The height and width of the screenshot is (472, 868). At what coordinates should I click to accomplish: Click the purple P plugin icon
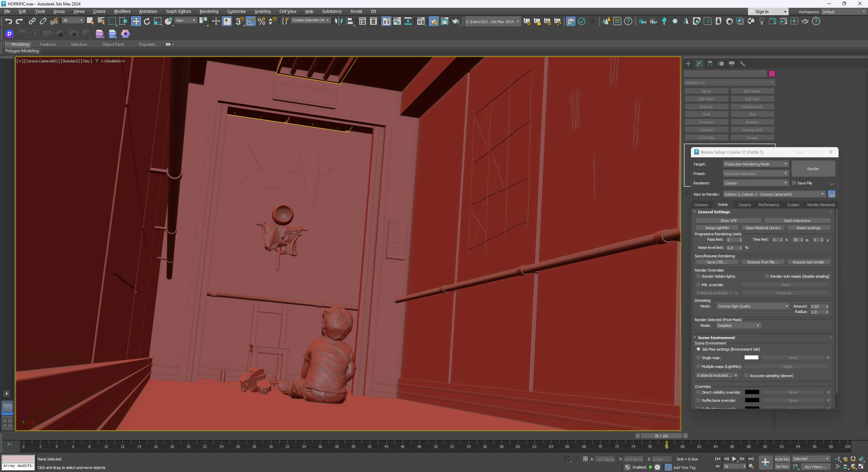pos(9,34)
